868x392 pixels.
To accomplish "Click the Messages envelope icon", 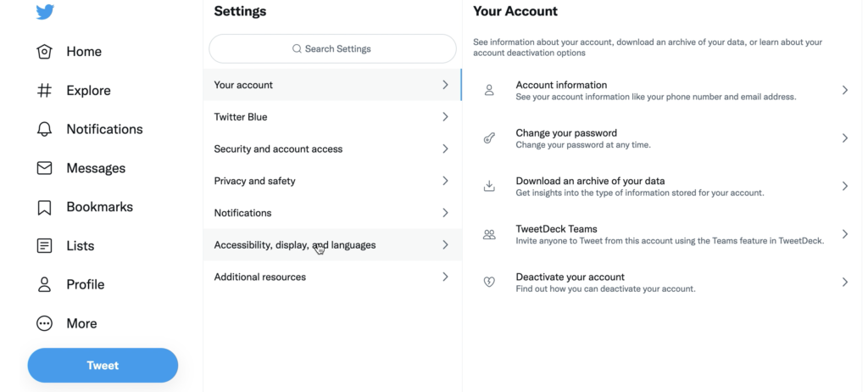I will pyautogui.click(x=44, y=168).
